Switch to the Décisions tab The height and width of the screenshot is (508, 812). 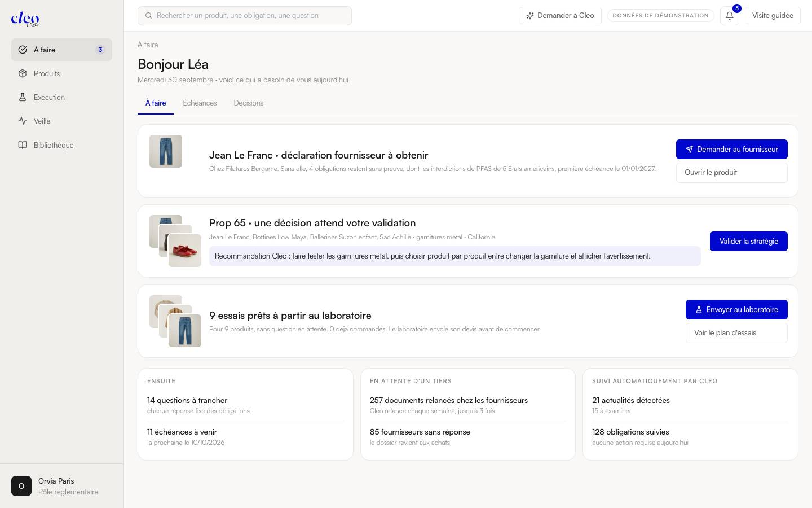pyautogui.click(x=249, y=103)
